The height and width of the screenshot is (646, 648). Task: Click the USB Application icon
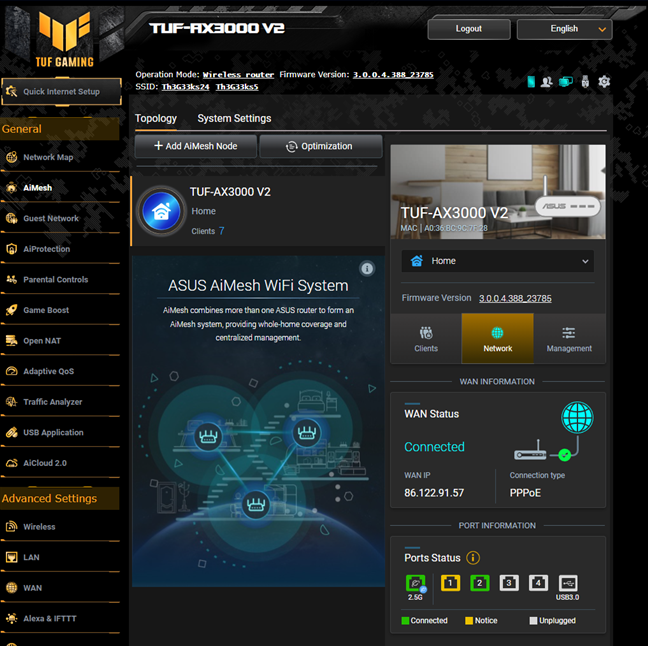12,432
